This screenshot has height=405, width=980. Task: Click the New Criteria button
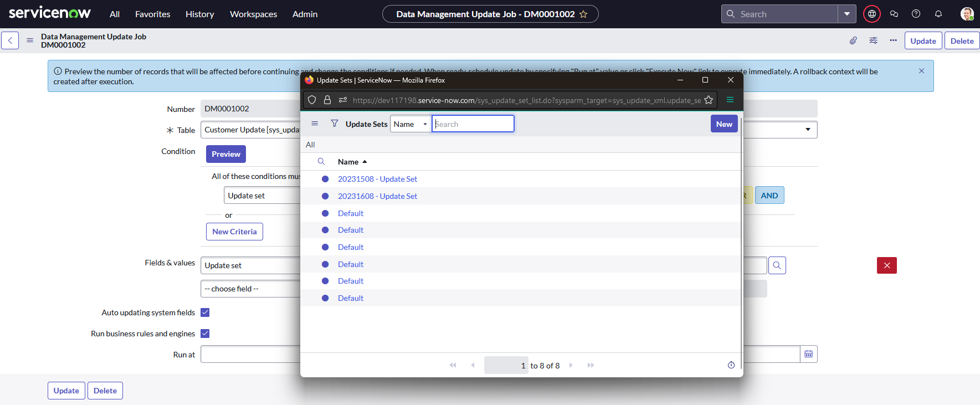(x=234, y=232)
